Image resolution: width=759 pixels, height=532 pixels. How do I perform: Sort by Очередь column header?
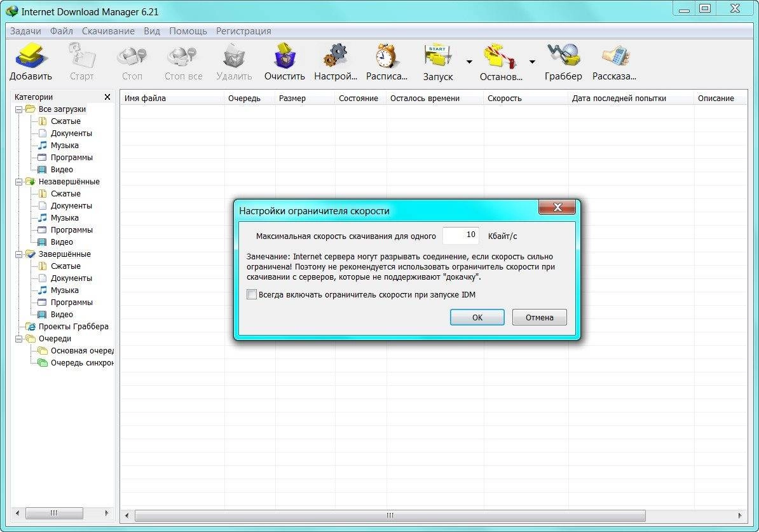click(249, 99)
